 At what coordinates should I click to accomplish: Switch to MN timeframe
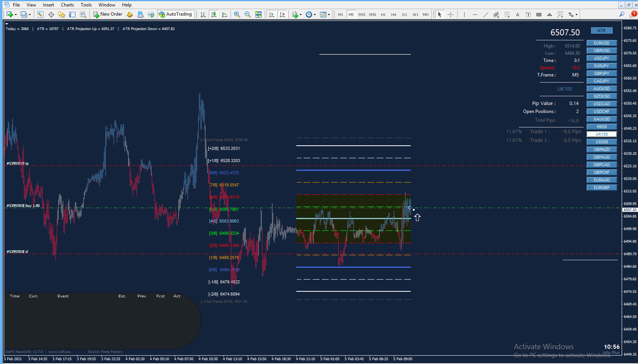tap(425, 14)
